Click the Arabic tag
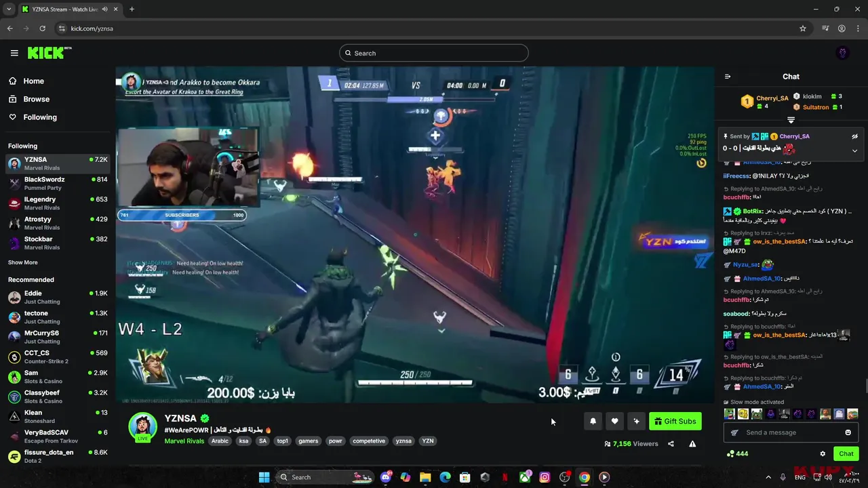868x488 pixels. coord(220,441)
